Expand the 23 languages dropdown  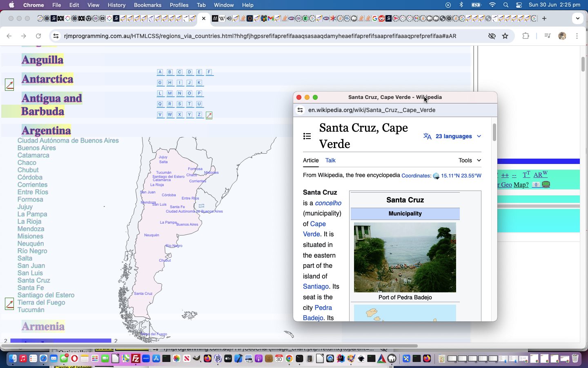pyautogui.click(x=452, y=136)
